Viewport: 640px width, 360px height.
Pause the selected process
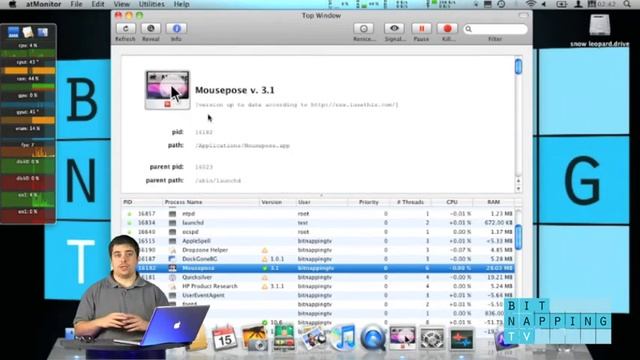point(421,29)
